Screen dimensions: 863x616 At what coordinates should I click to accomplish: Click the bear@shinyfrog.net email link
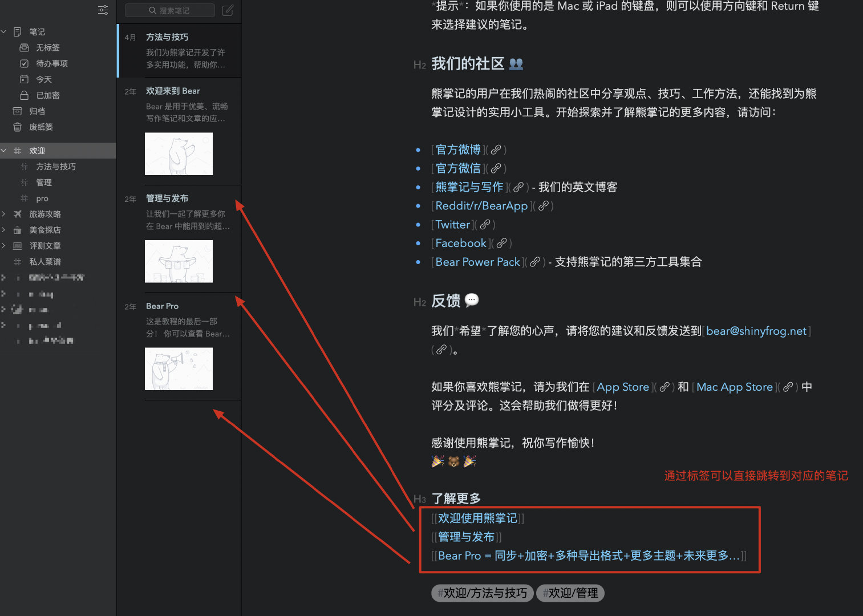[756, 331]
